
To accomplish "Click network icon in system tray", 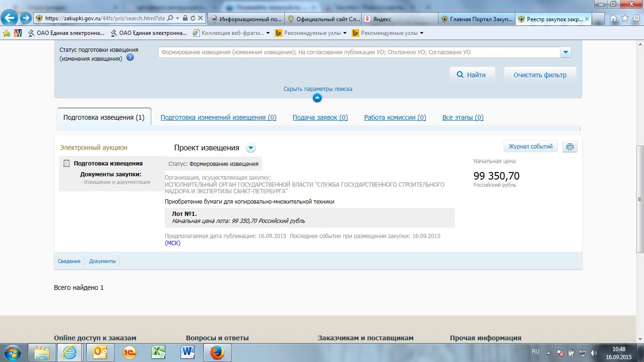I will pos(583,353).
